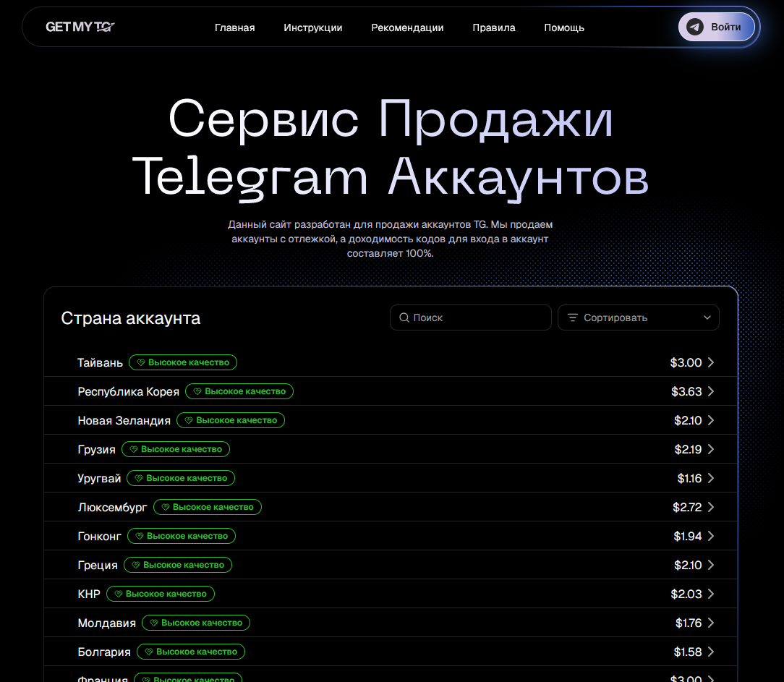This screenshot has width=784, height=682.
Task: Expand КНР row chevron
Action: tap(711, 594)
